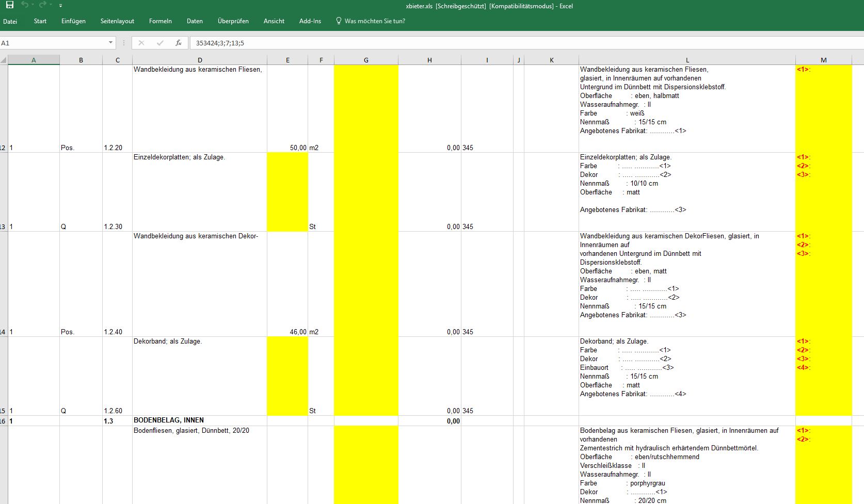864x504 pixels.
Task: Select column G via its header
Action: point(366,60)
